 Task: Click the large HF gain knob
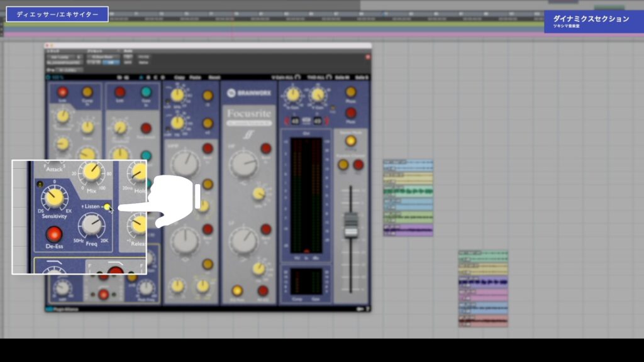(x=243, y=164)
